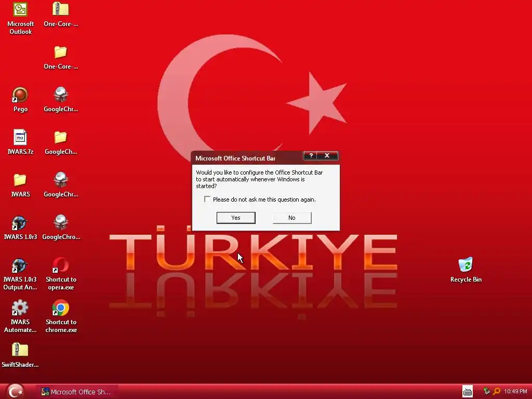
Task: Click the 10:49 PM clock
Action: tap(515, 392)
